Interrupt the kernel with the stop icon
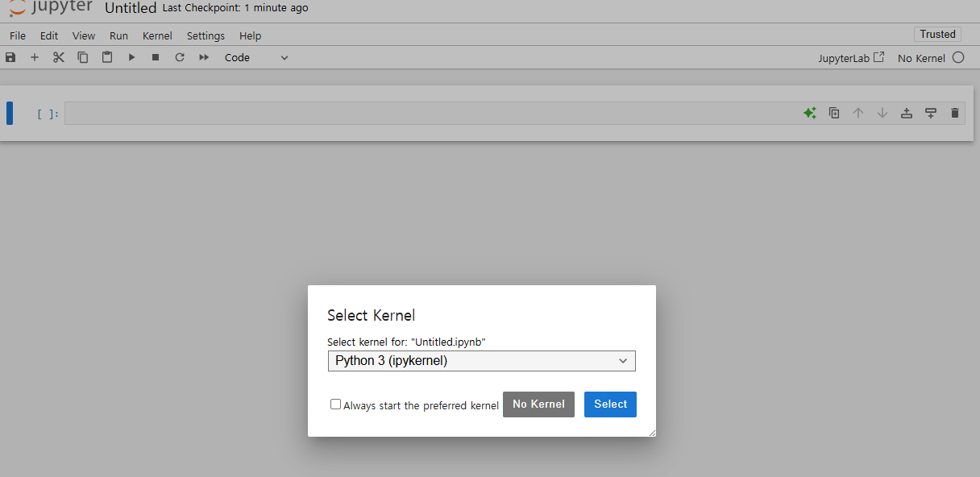 pyautogui.click(x=156, y=57)
